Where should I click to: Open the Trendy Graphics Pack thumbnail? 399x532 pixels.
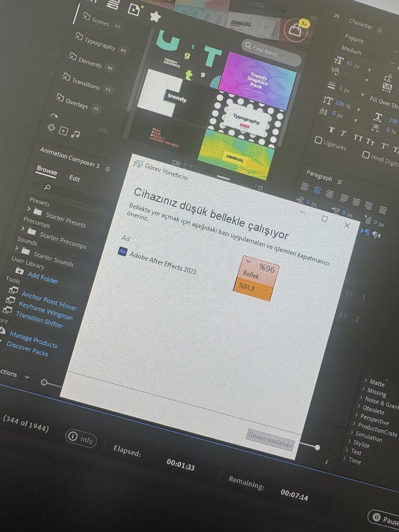257,80
